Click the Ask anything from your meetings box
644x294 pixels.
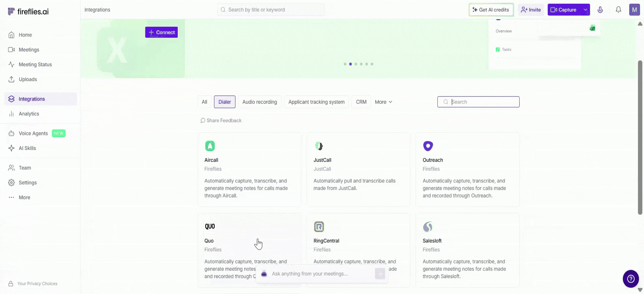pos(321,274)
